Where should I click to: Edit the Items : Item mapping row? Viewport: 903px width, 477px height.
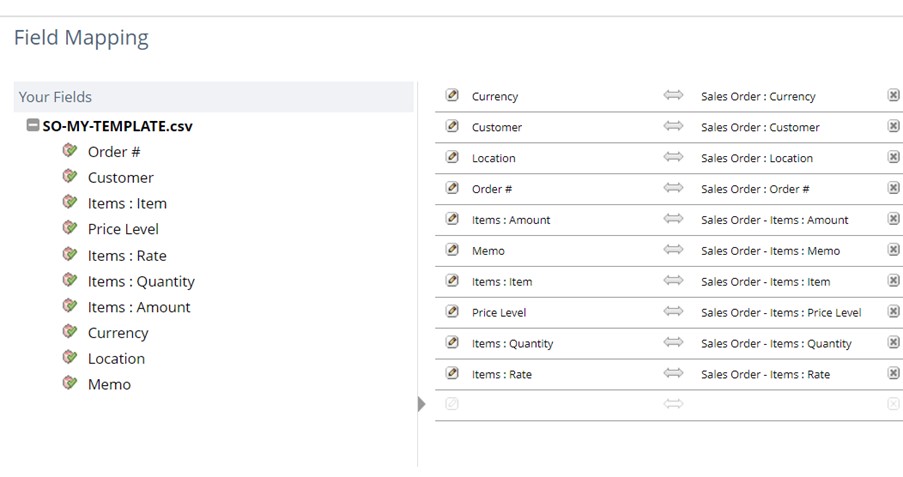point(452,281)
